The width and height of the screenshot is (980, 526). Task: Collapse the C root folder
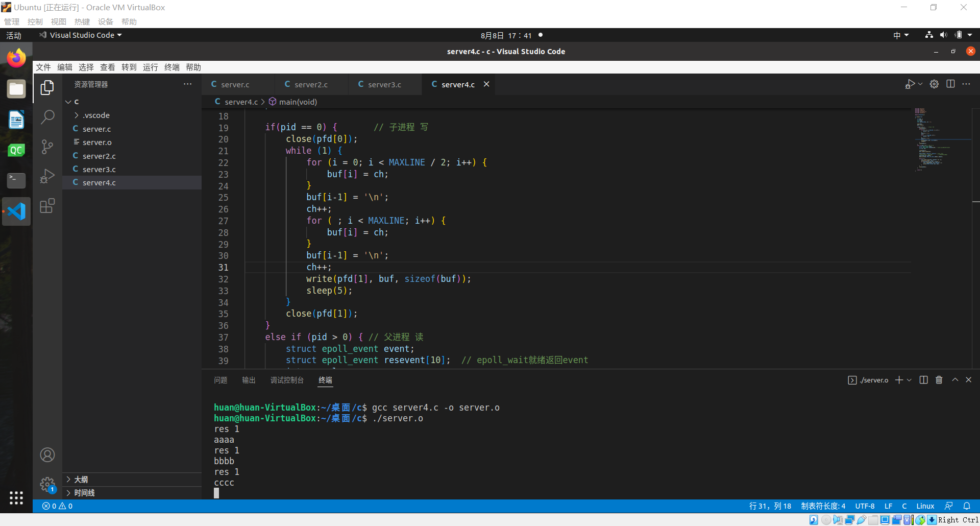[x=132, y=102]
